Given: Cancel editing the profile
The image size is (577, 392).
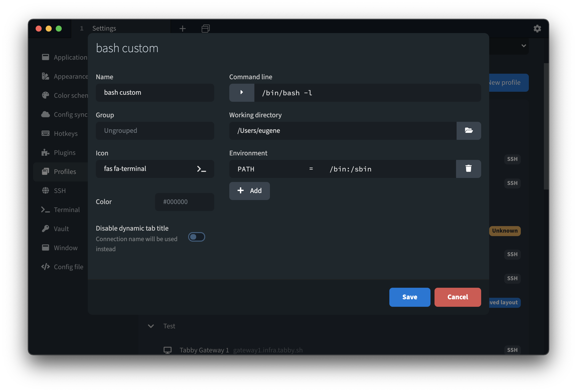Looking at the screenshot, I should [457, 297].
